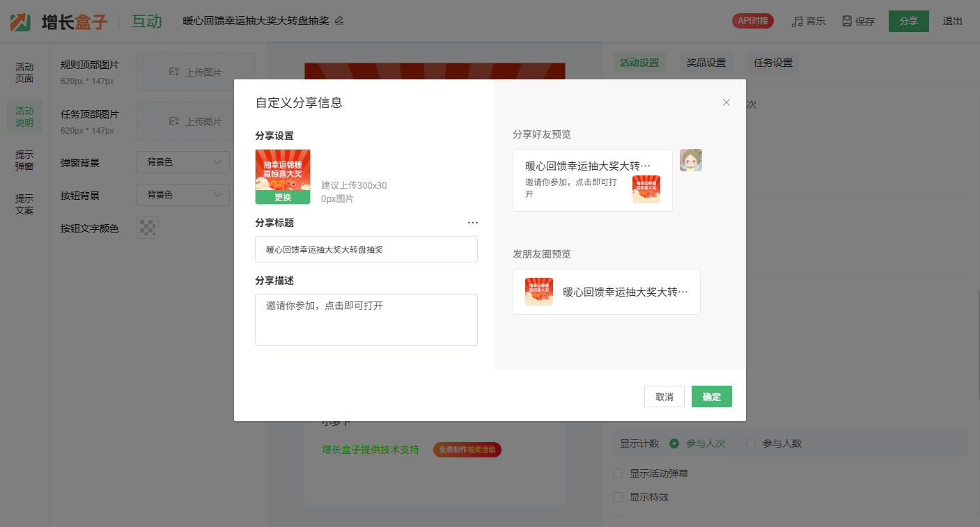
Task: Expand the 弹窗背景 dropdown
Action: (183, 162)
